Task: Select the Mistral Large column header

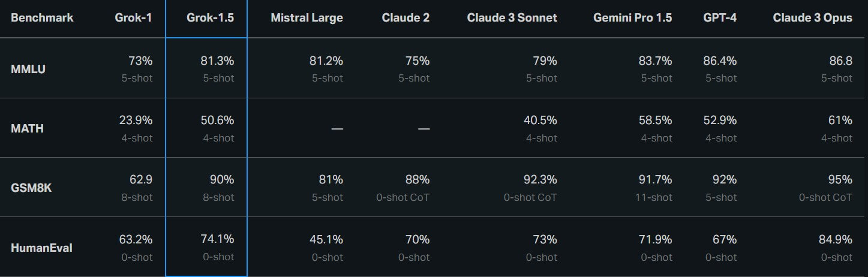Action: tap(307, 18)
